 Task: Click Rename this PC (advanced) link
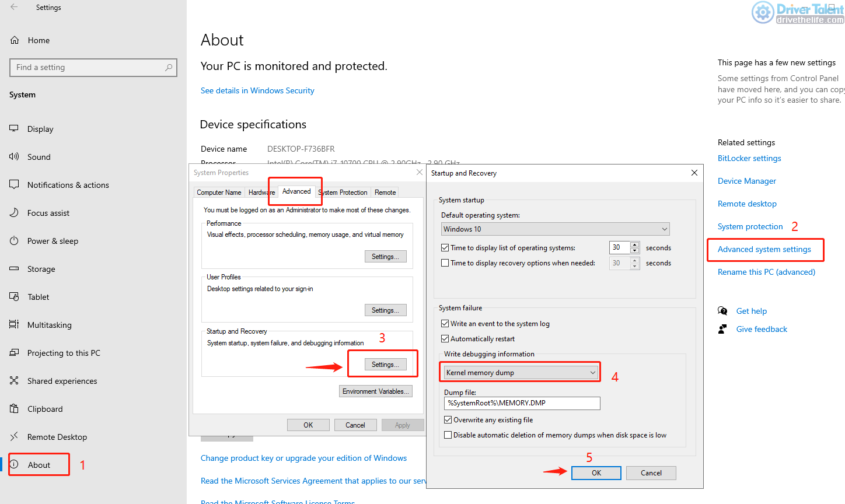[767, 272]
